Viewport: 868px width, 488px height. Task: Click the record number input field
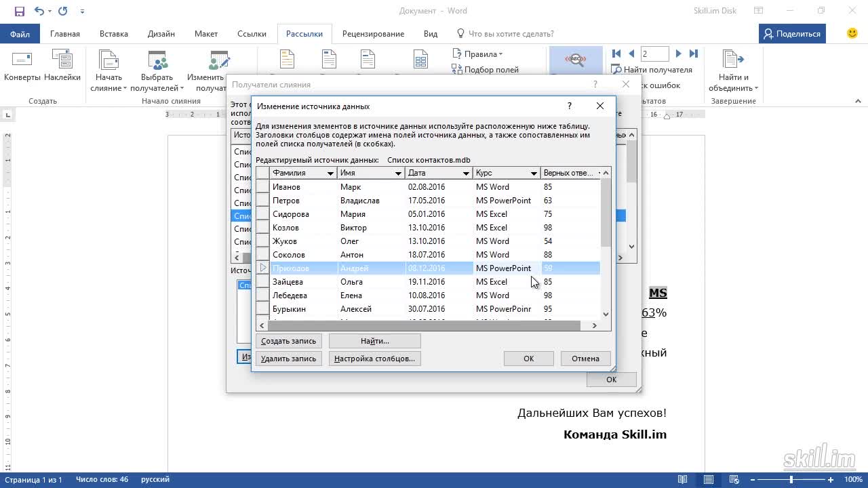[x=655, y=54]
